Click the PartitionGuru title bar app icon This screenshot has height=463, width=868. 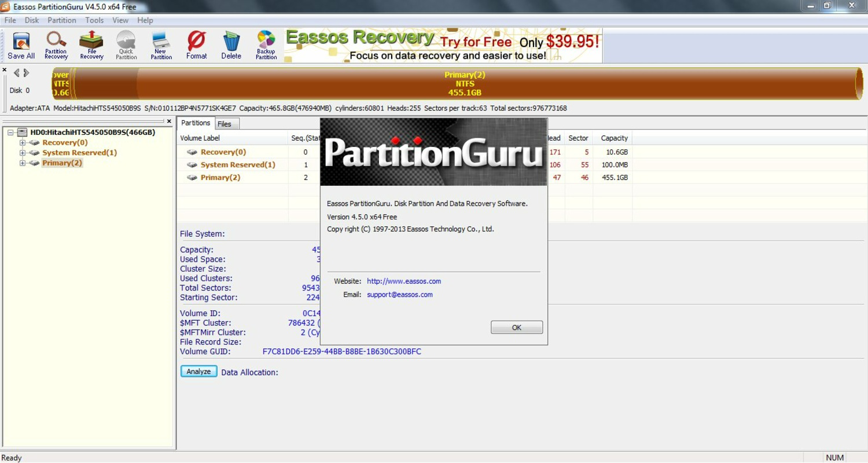[5, 7]
